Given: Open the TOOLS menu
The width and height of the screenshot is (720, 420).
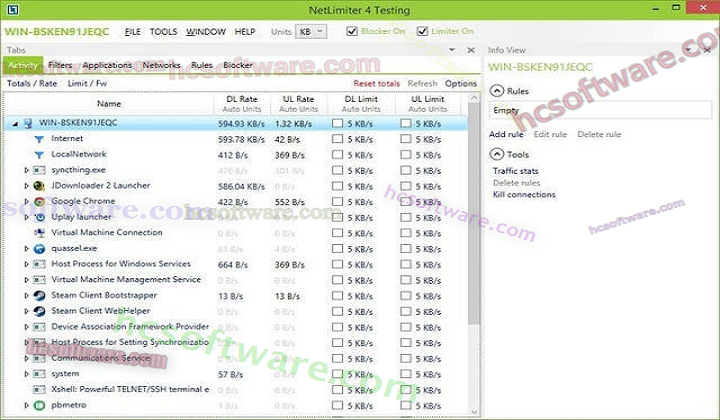Looking at the screenshot, I should point(163,32).
